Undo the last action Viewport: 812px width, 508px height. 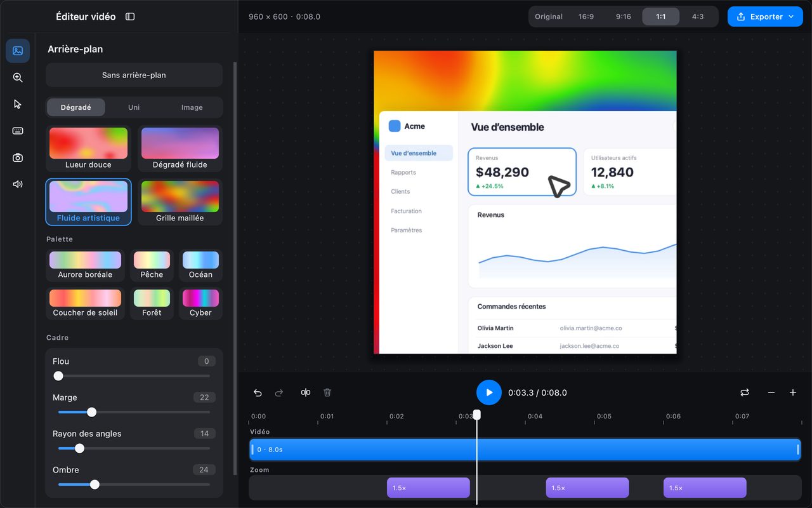click(258, 392)
